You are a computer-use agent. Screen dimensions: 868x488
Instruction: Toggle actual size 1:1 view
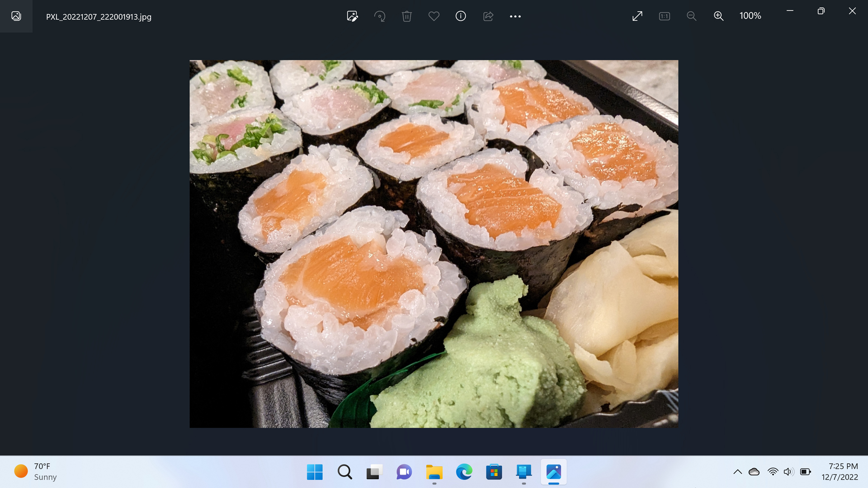[665, 16]
